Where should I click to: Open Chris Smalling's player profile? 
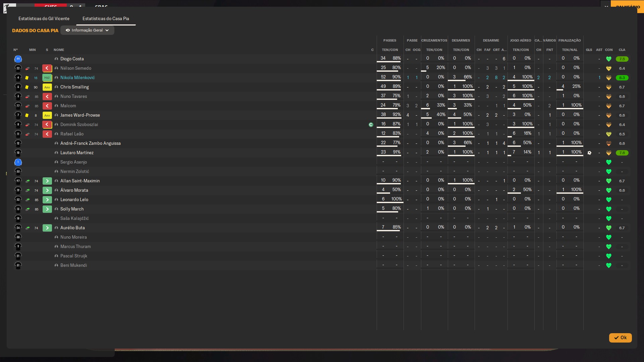pos(74,87)
